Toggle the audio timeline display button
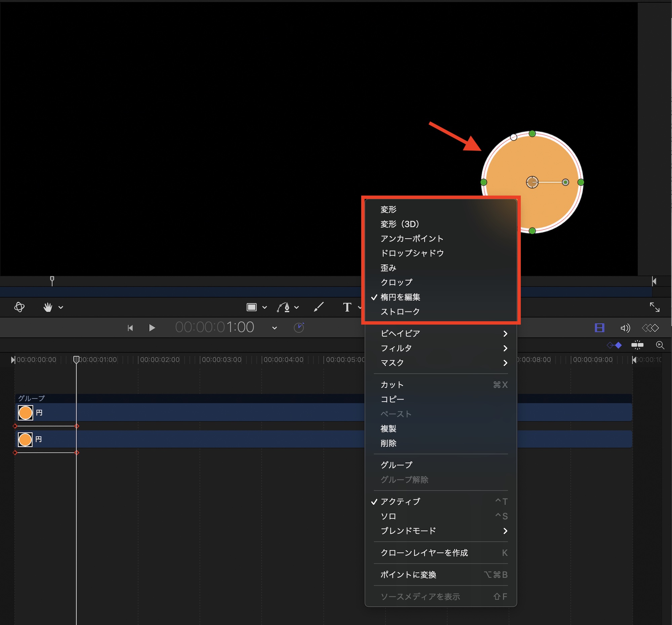 tap(625, 328)
